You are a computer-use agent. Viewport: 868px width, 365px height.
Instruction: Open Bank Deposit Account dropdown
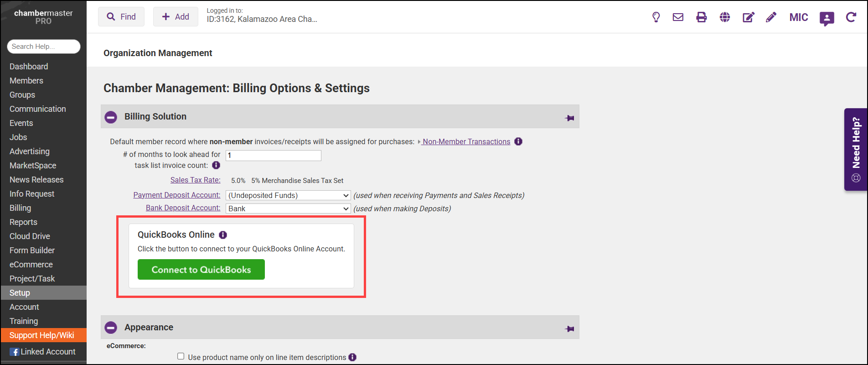click(288, 209)
